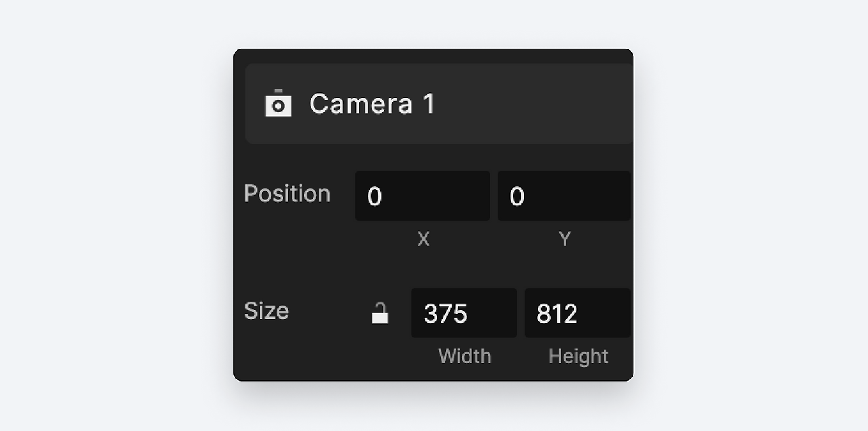Click the X axis label
868x431 pixels.
[423, 239]
